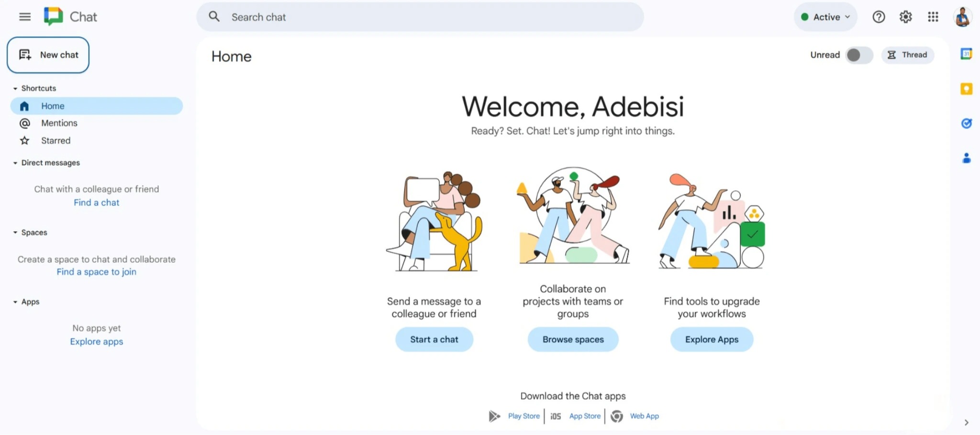This screenshot has height=435, width=980.
Task: Open Google Tasks from the side panel
Action: tap(967, 123)
